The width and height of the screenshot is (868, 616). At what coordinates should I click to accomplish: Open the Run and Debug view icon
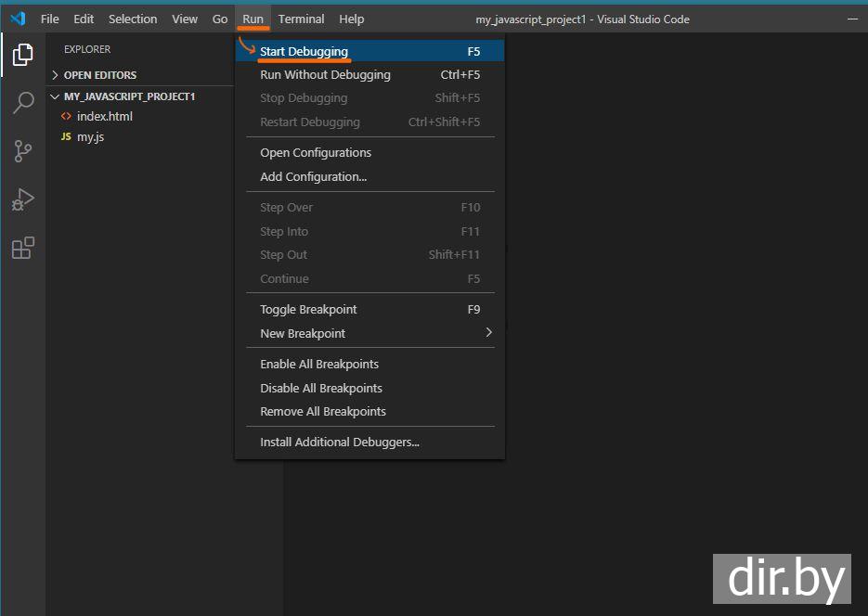pyautogui.click(x=22, y=199)
